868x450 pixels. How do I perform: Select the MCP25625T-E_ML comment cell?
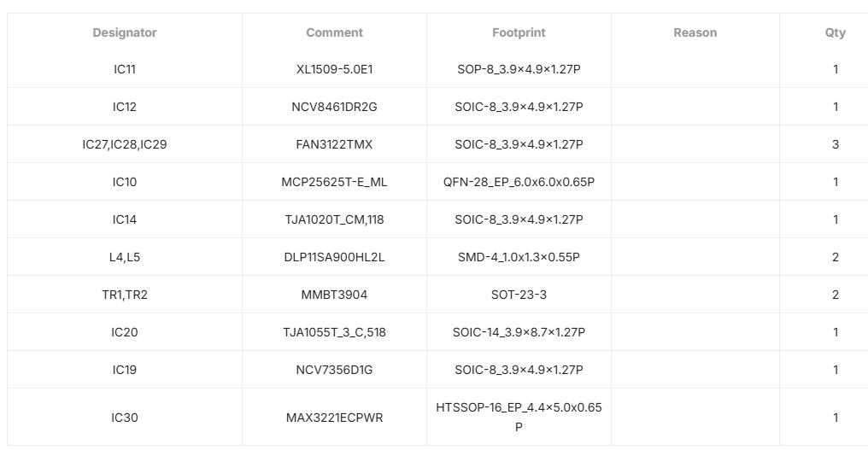[x=334, y=182]
